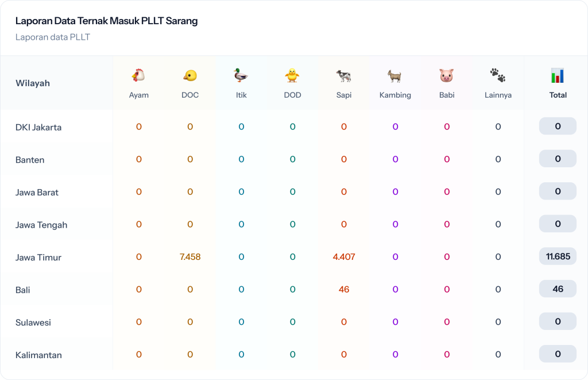Click the 4.407 Sapi value for Jawa Timur
The height and width of the screenshot is (380, 588).
tap(344, 257)
